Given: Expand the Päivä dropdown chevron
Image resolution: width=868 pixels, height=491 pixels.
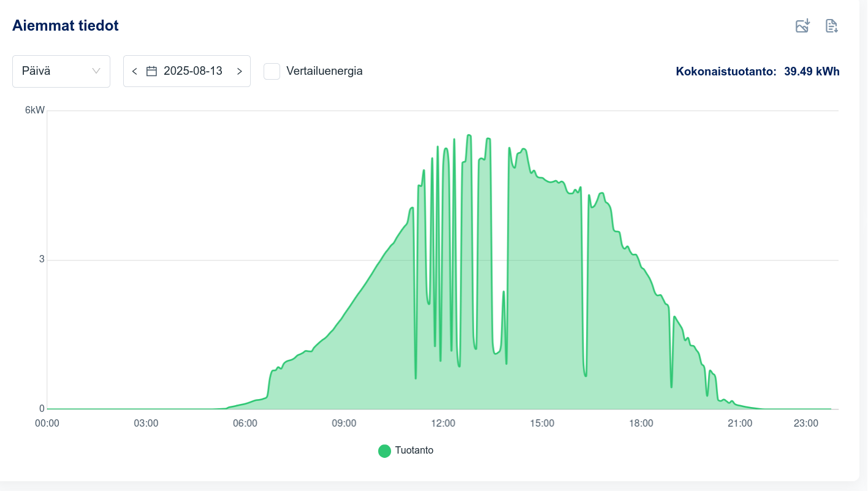Looking at the screenshot, I should 96,71.
